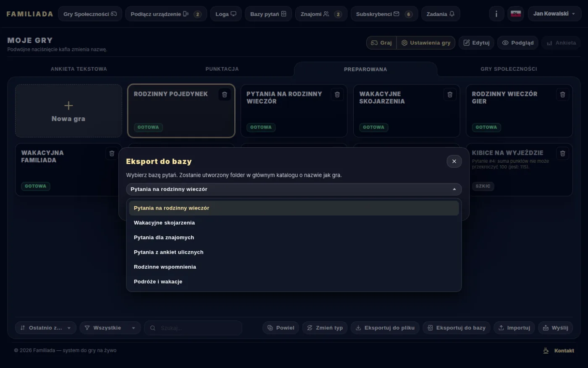Collapse the Pytania na rodzinny wieczór combo box
588x368 pixels.
tap(294, 189)
